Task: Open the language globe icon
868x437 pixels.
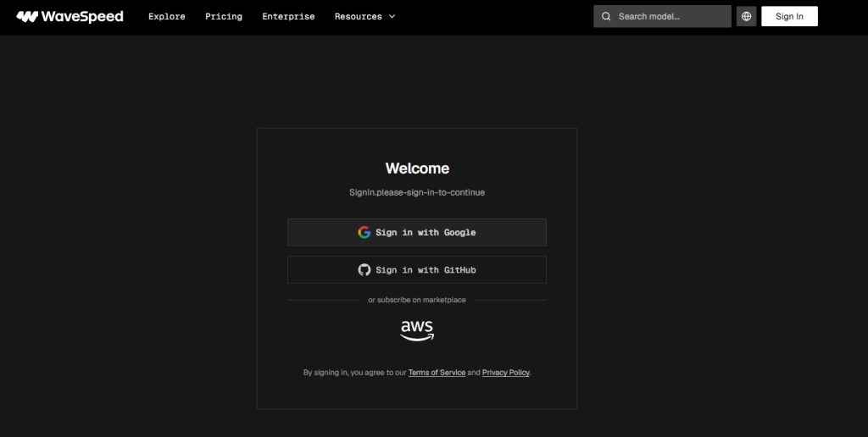Action: [x=746, y=17]
